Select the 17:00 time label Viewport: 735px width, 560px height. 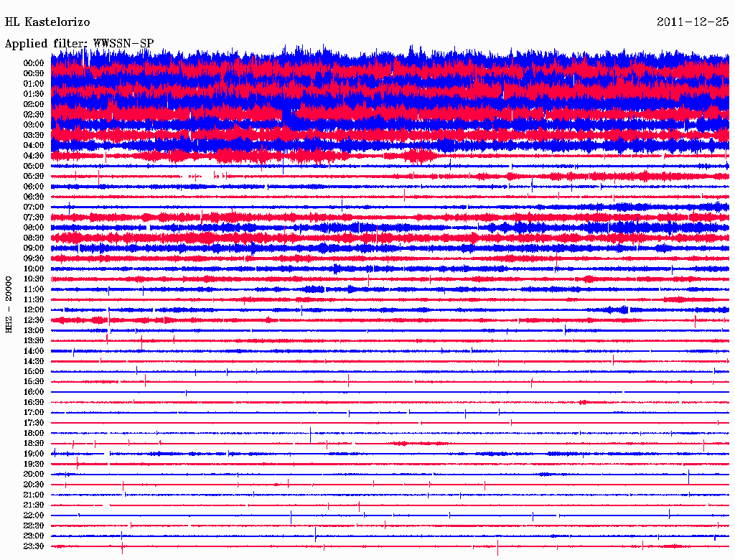[34, 413]
